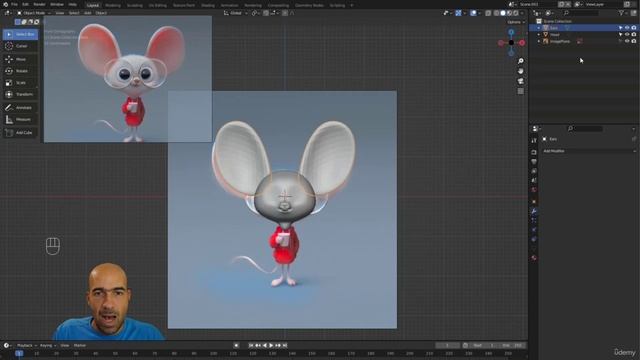Image resolution: width=640 pixels, height=360 pixels.
Task: Click the pan hand navigation icon
Action: coord(520,71)
